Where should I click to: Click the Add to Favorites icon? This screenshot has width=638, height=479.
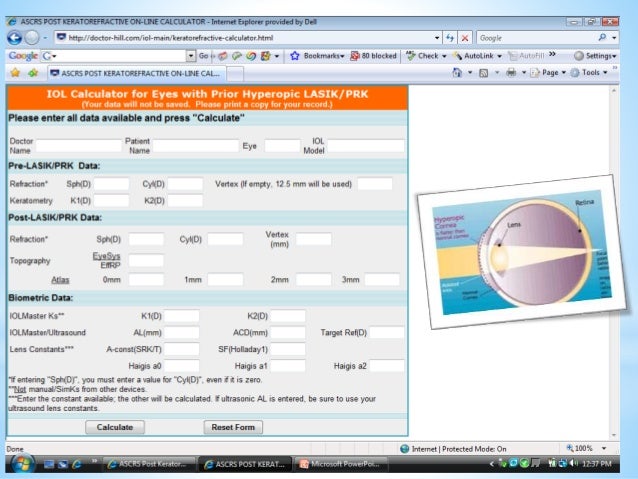pyautogui.click(x=33, y=73)
